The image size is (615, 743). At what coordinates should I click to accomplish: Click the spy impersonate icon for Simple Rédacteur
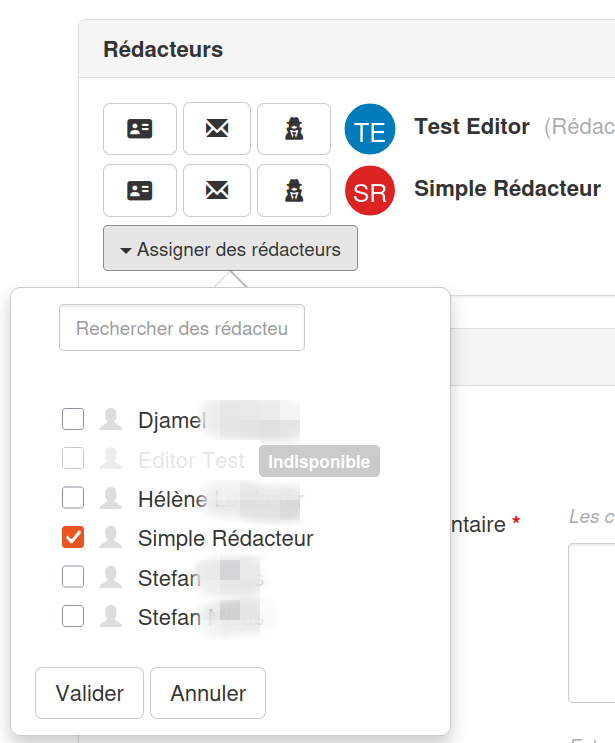pyautogui.click(x=294, y=190)
